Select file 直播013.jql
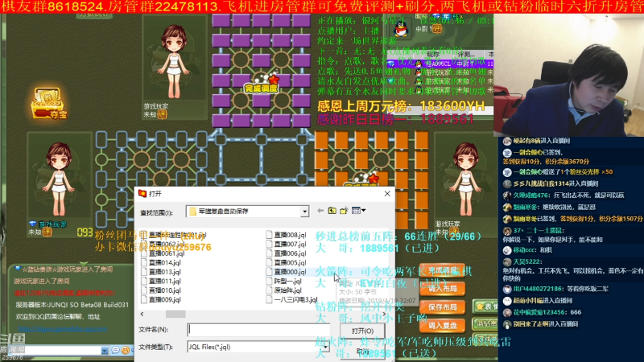 click(160, 272)
